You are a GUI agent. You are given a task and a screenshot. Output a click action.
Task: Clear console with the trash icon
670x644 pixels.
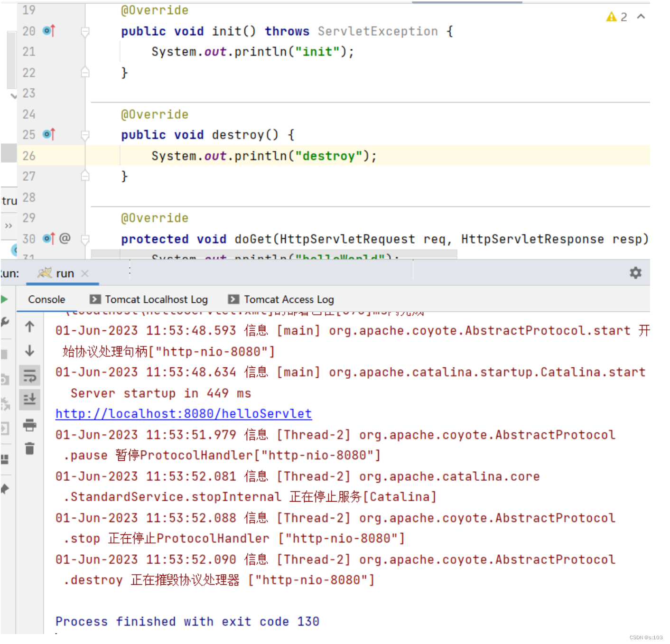(x=29, y=448)
